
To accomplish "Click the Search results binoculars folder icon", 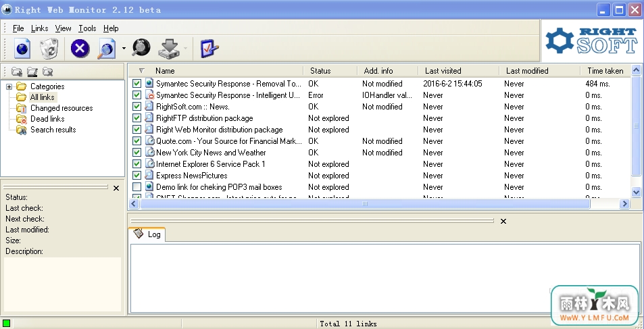I will pyautogui.click(x=21, y=130).
